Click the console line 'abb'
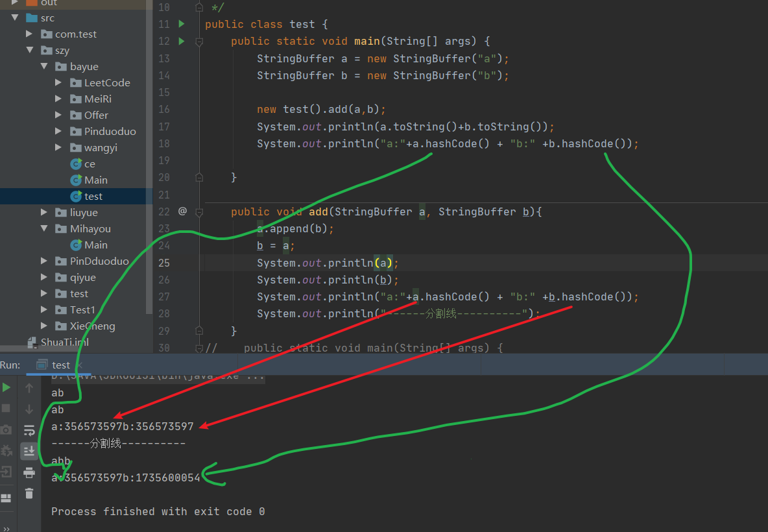768x532 pixels. pos(61,461)
